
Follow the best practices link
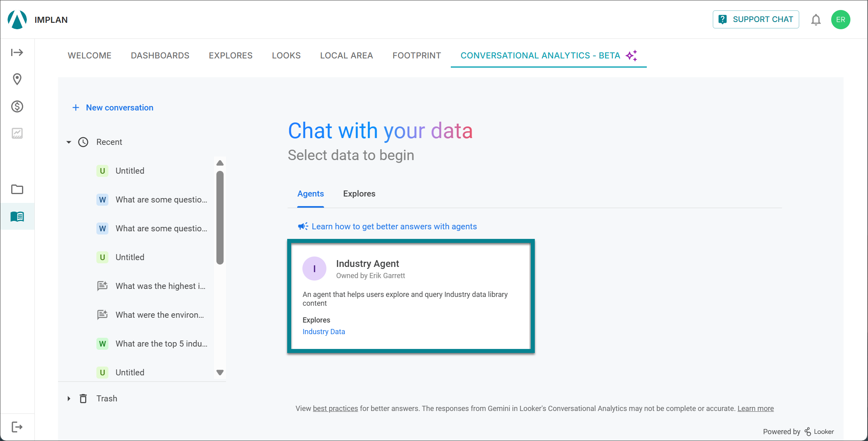(336, 409)
